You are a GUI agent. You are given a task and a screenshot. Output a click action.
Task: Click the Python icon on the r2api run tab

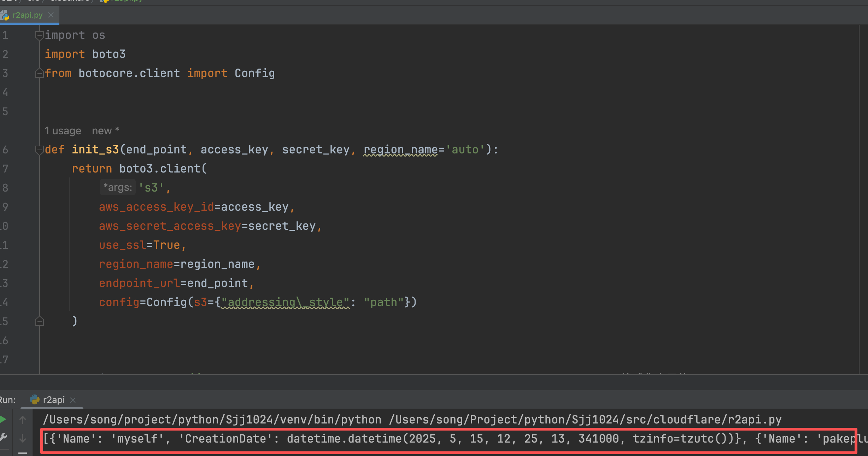pos(34,400)
